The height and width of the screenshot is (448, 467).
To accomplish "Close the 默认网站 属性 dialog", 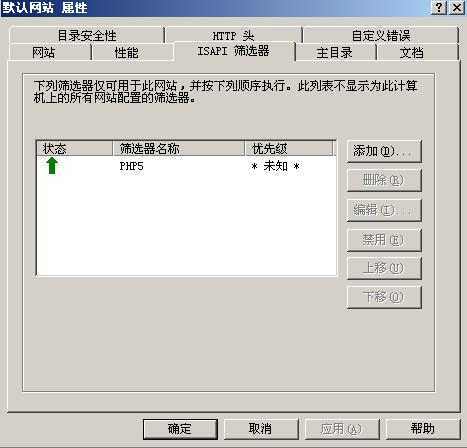I will click(457, 8).
